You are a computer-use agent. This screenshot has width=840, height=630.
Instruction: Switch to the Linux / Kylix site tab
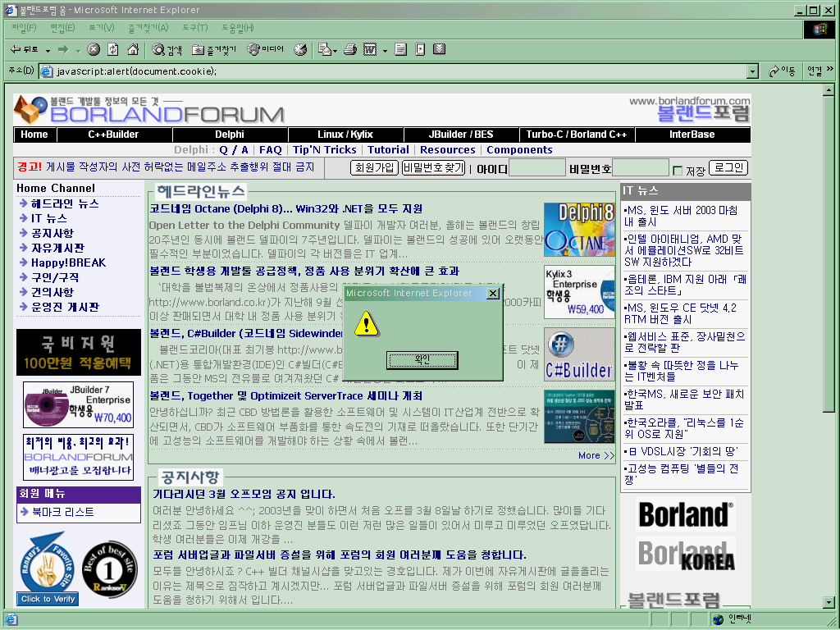345,135
